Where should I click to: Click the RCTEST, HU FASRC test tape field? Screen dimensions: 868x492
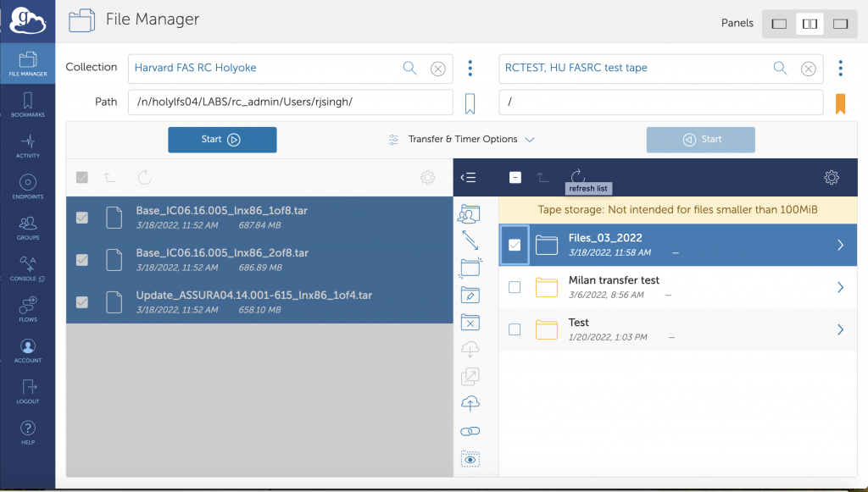click(x=661, y=69)
